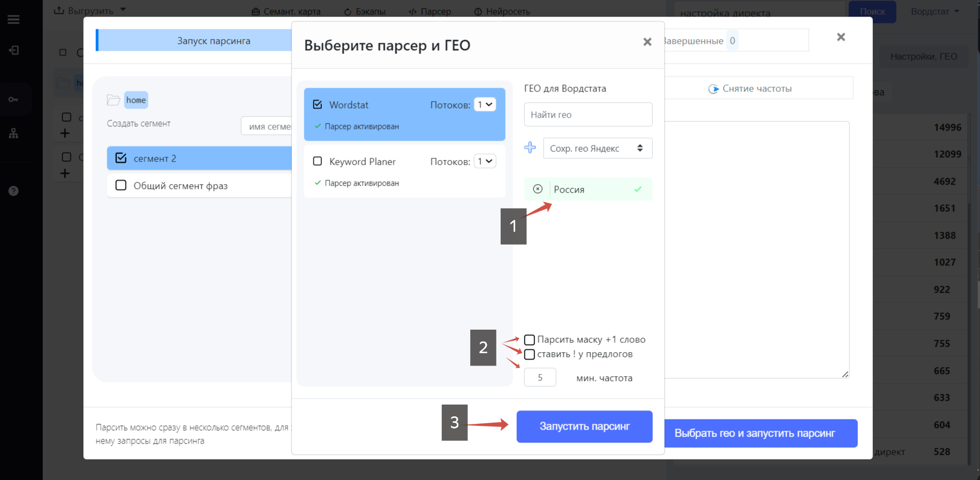Image resolution: width=980 pixels, height=480 pixels.
Task: Click Запустить парсинг button
Action: (584, 426)
